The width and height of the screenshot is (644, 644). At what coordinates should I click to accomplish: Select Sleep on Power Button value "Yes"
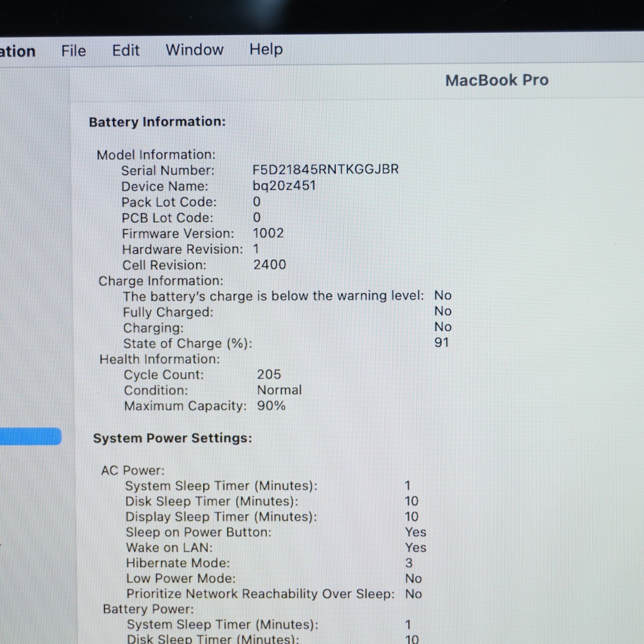pos(416,532)
